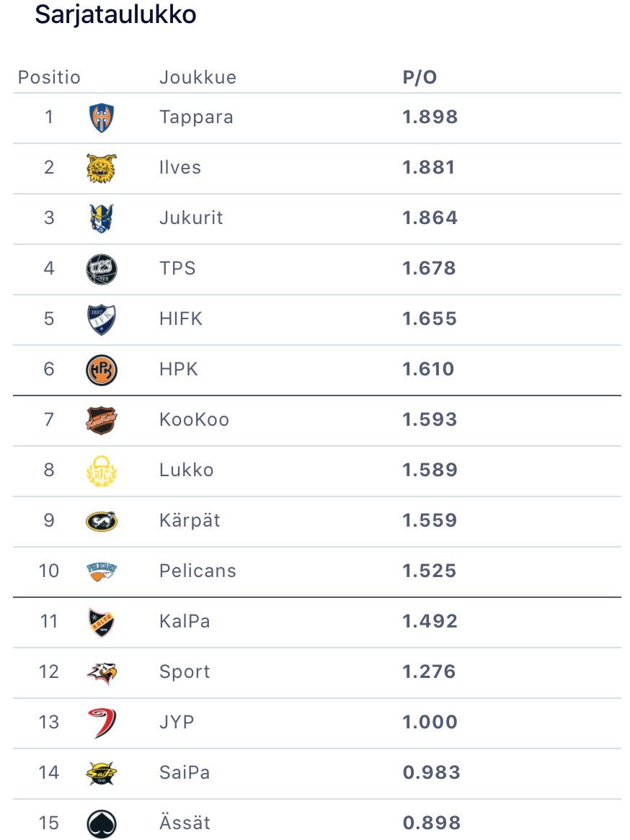Click the SaiPa team name
This screenshot has width=630, height=840.
[185, 772]
